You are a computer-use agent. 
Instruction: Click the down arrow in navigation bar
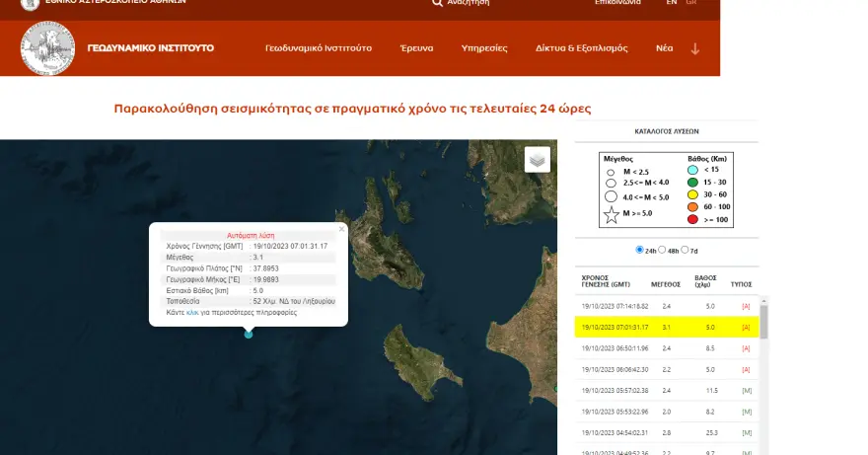coord(694,48)
